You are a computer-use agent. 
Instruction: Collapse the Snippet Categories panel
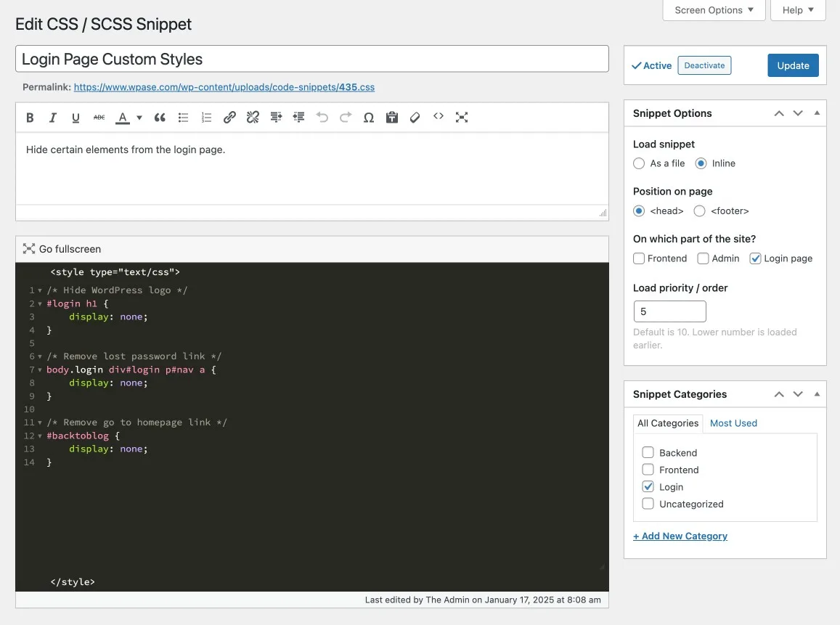817,394
